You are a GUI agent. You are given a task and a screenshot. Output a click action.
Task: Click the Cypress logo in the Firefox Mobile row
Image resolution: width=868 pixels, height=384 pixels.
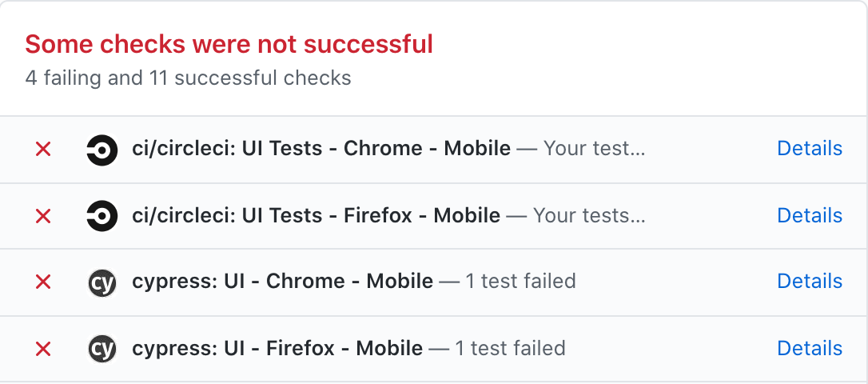pos(102,349)
